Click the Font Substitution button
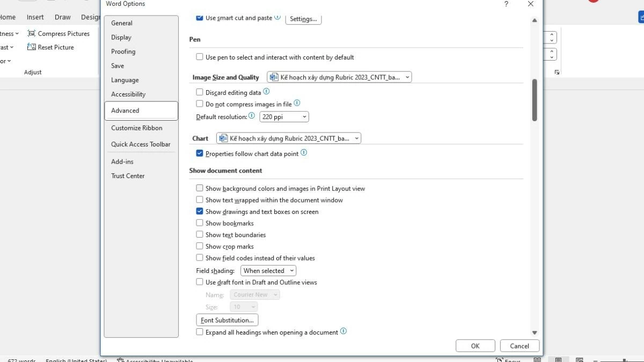 coord(227,320)
